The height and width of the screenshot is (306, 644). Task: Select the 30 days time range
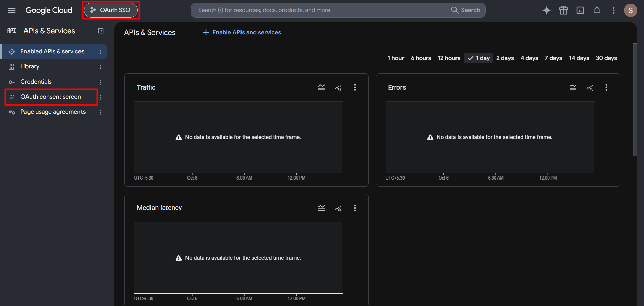coord(606,58)
